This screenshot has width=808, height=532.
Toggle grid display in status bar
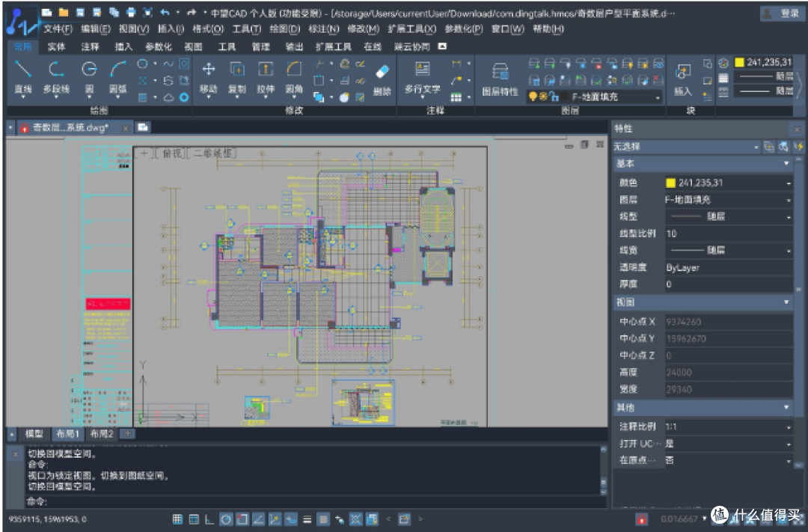pos(177,519)
